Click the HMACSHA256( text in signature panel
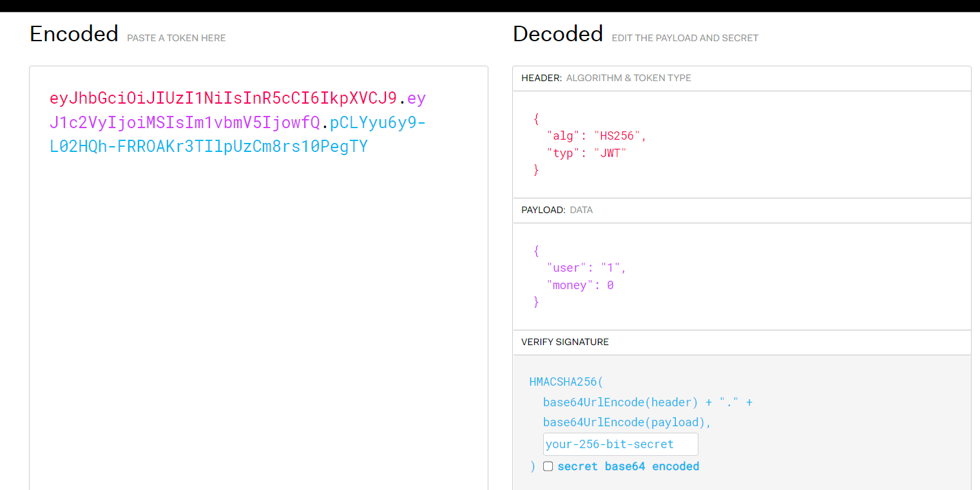Image resolution: width=980 pixels, height=490 pixels. [566, 382]
